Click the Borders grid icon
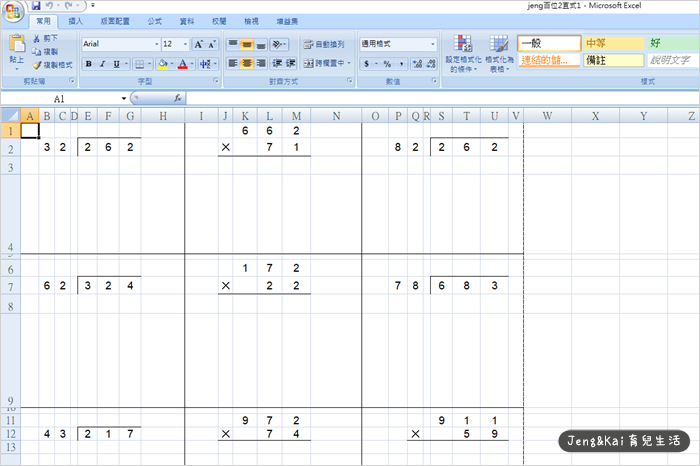Image resolution: width=700 pixels, height=466 pixels. 140,64
